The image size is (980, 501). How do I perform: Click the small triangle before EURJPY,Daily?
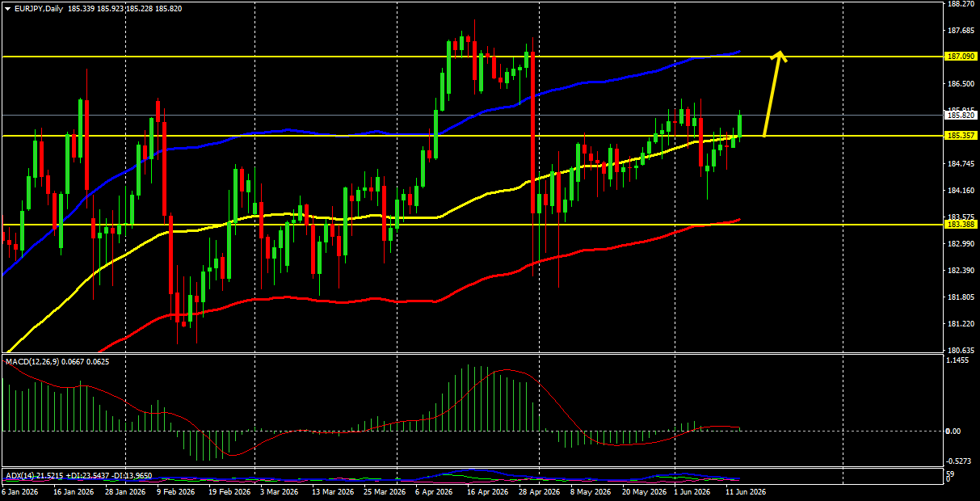[7, 8]
